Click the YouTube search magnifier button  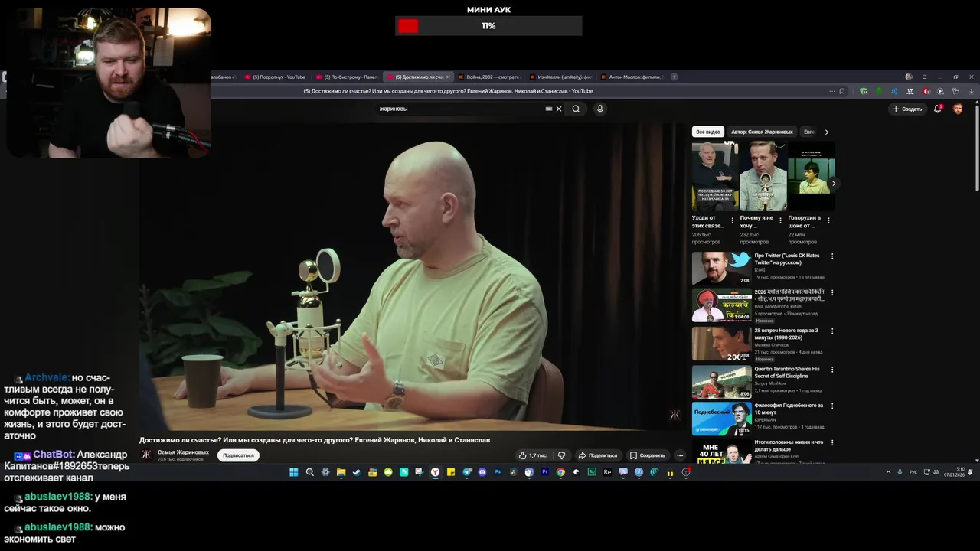pyautogui.click(x=576, y=109)
